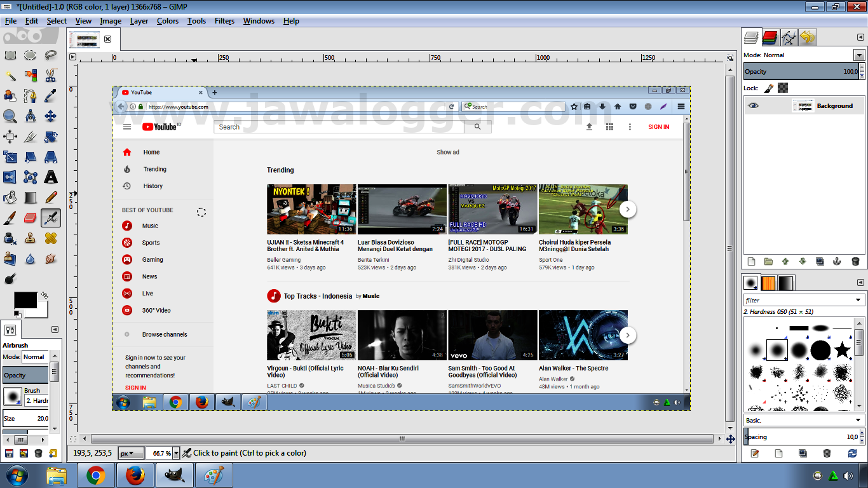This screenshot has height=488, width=868.
Task: Close the Untitled image tab
Action: coord(107,39)
